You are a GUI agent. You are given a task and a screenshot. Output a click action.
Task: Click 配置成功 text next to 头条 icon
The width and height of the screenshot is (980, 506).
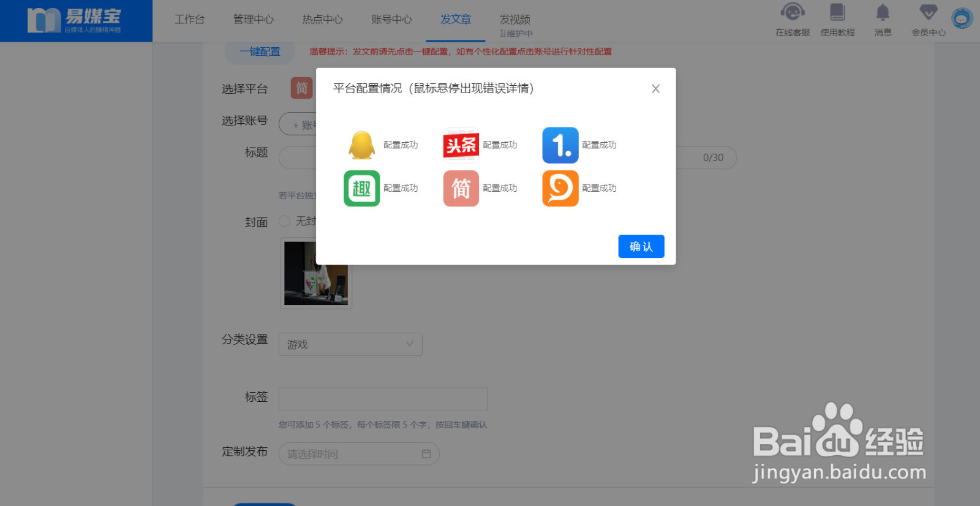coord(500,145)
